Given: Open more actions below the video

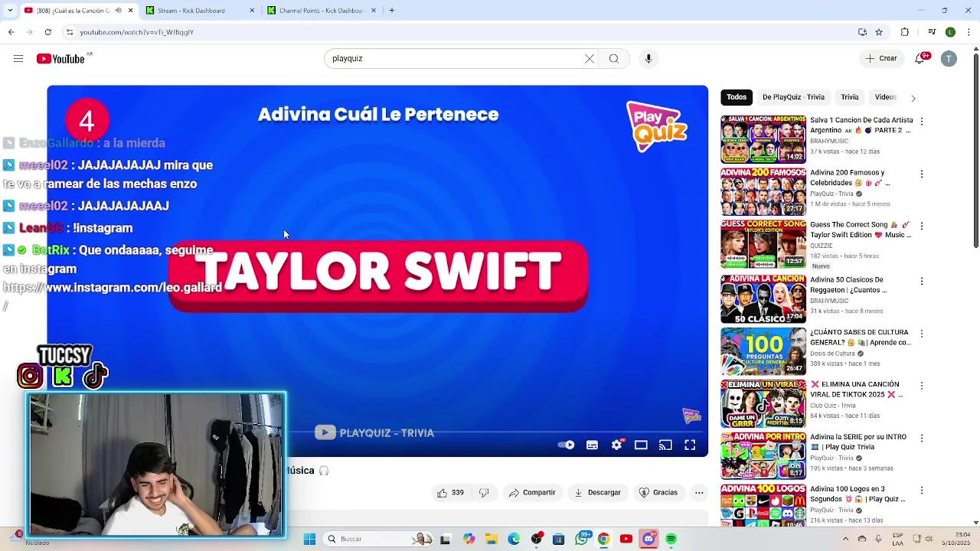Looking at the screenshot, I should click(x=699, y=493).
